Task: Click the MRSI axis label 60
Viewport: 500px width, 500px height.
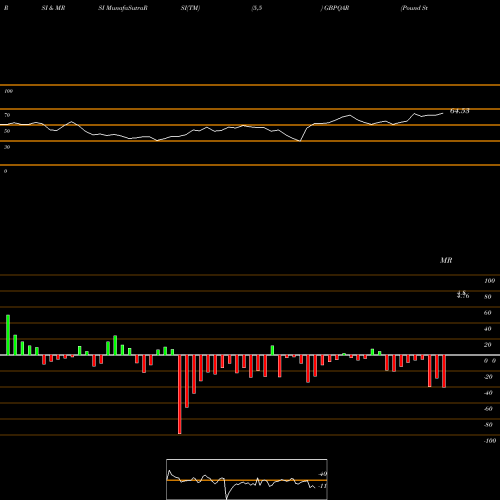Action: pyautogui.click(x=488, y=313)
